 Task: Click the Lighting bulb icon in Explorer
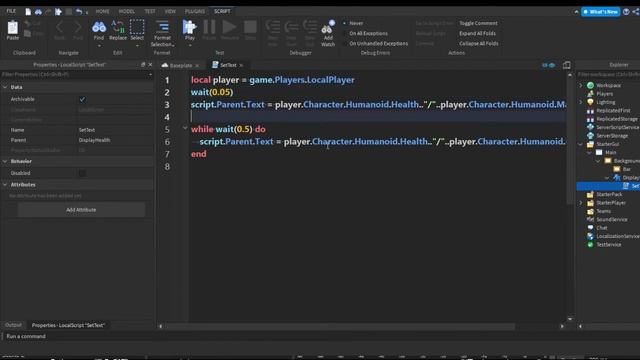(590, 102)
